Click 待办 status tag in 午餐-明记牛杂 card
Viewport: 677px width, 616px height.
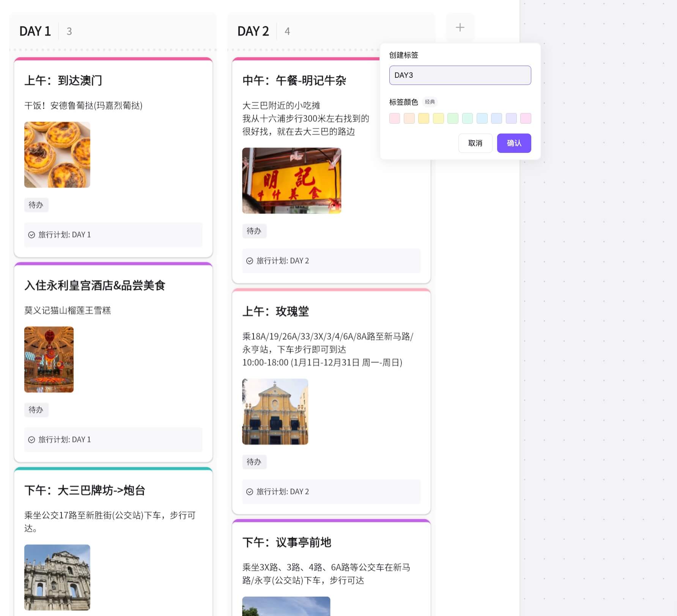tap(254, 231)
